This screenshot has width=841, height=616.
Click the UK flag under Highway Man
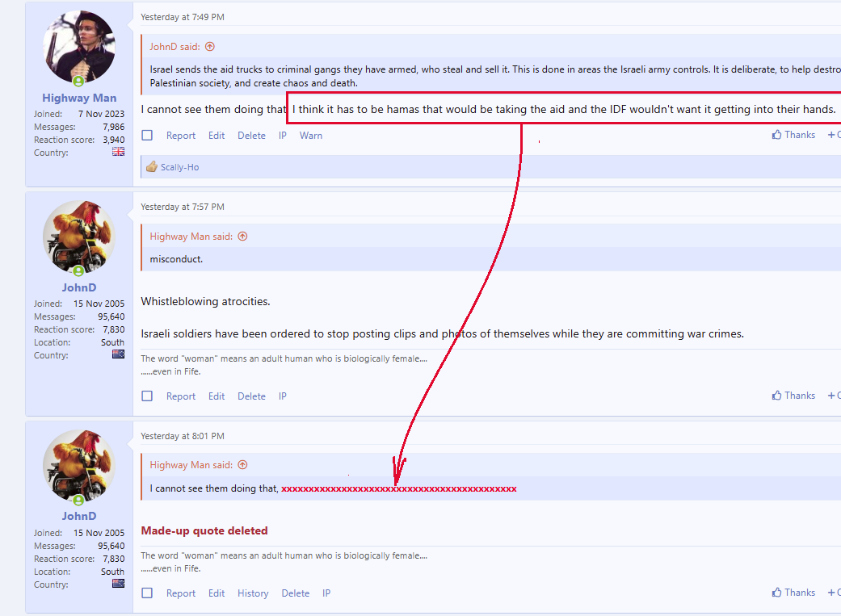118,152
